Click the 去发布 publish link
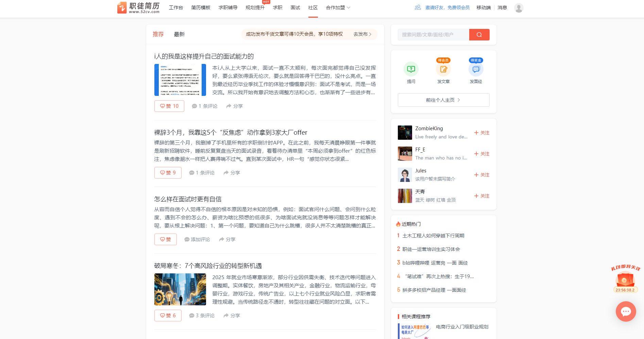The image size is (644, 339). (360, 34)
